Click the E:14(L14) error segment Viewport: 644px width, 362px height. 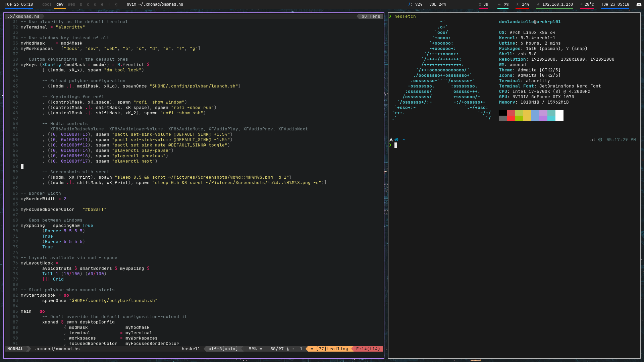pyautogui.click(x=368, y=349)
